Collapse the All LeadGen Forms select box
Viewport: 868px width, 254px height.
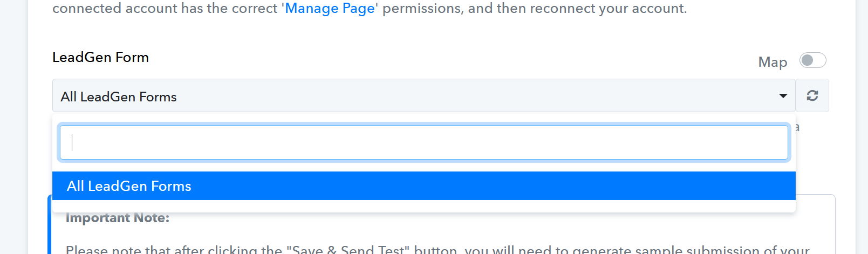coord(424,95)
